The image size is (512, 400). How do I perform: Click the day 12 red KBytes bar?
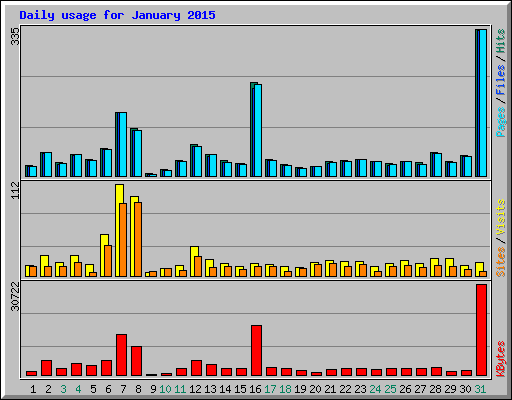196,368
